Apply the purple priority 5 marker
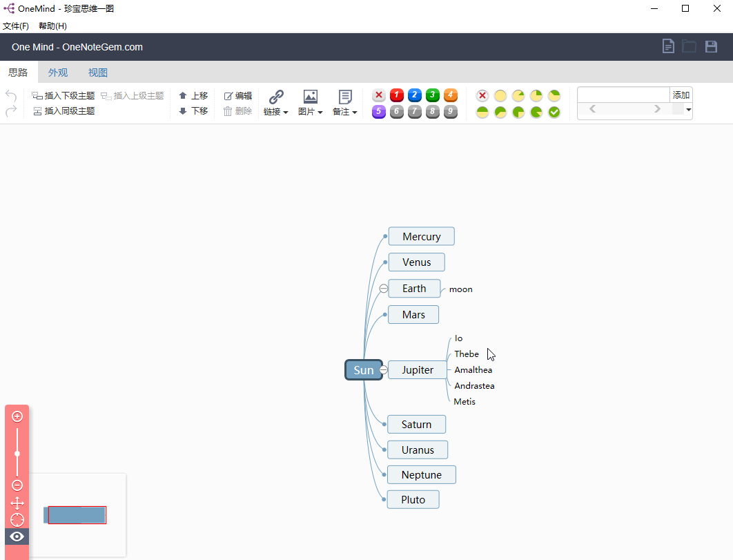Screen dimensions: 733x560 click(379, 112)
